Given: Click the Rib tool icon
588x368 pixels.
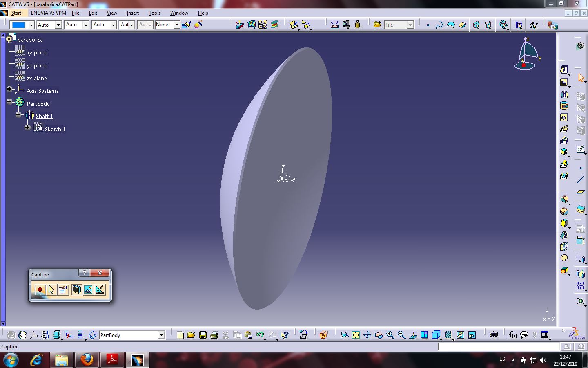Looking at the screenshot, I should click(x=564, y=129).
